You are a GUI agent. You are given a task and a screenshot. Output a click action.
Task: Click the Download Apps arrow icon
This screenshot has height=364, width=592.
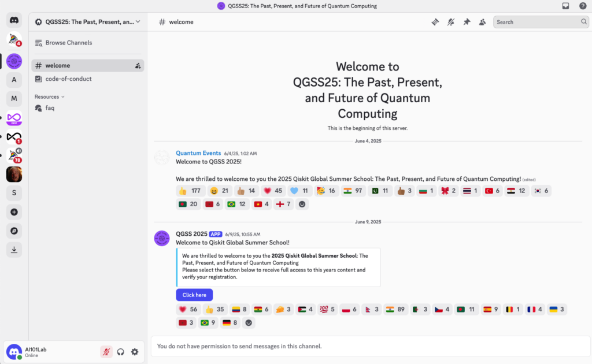[x=14, y=250]
